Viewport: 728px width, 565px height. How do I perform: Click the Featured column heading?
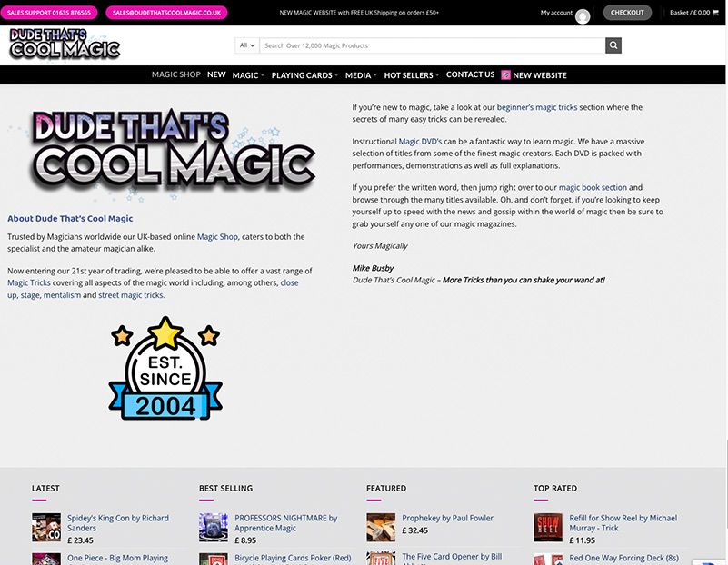click(x=386, y=488)
